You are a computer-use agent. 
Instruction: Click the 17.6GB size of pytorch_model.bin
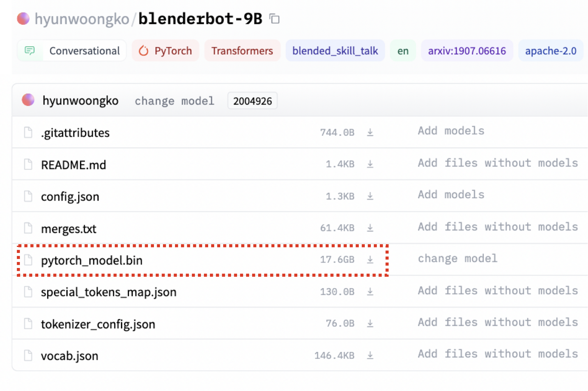click(337, 260)
